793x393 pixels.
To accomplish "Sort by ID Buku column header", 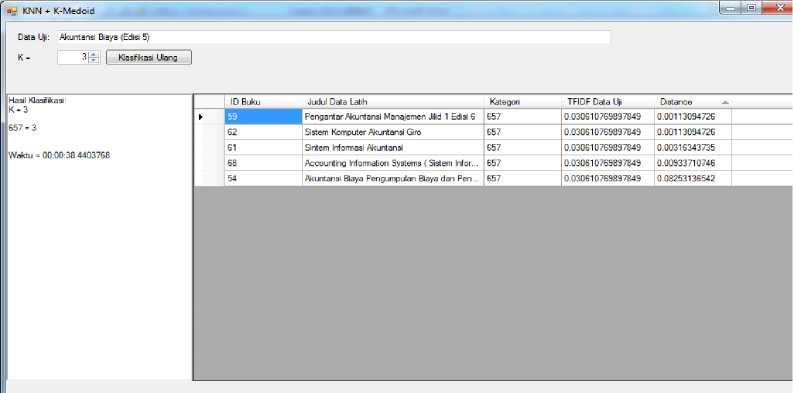I will tap(263, 102).
